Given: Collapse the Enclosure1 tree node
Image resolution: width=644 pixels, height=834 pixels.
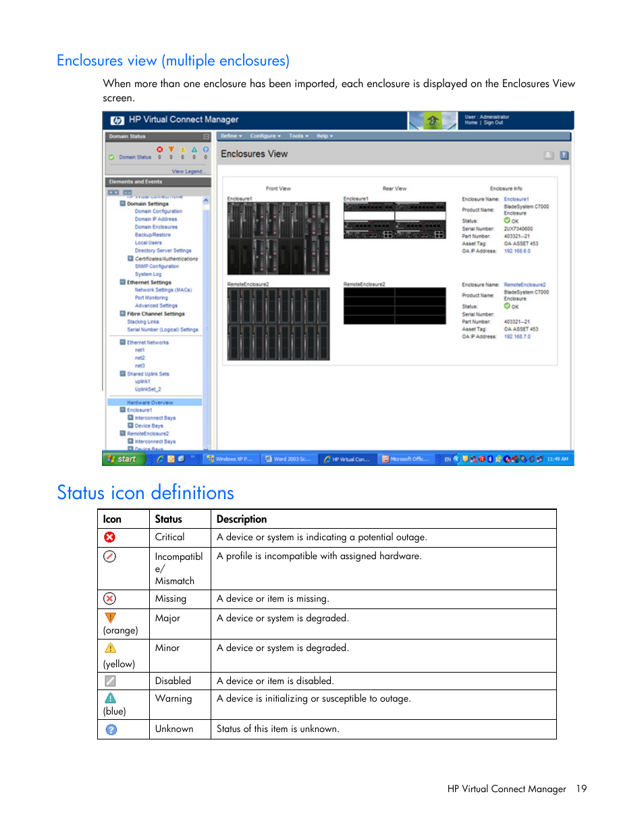Looking at the screenshot, I should [123, 410].
